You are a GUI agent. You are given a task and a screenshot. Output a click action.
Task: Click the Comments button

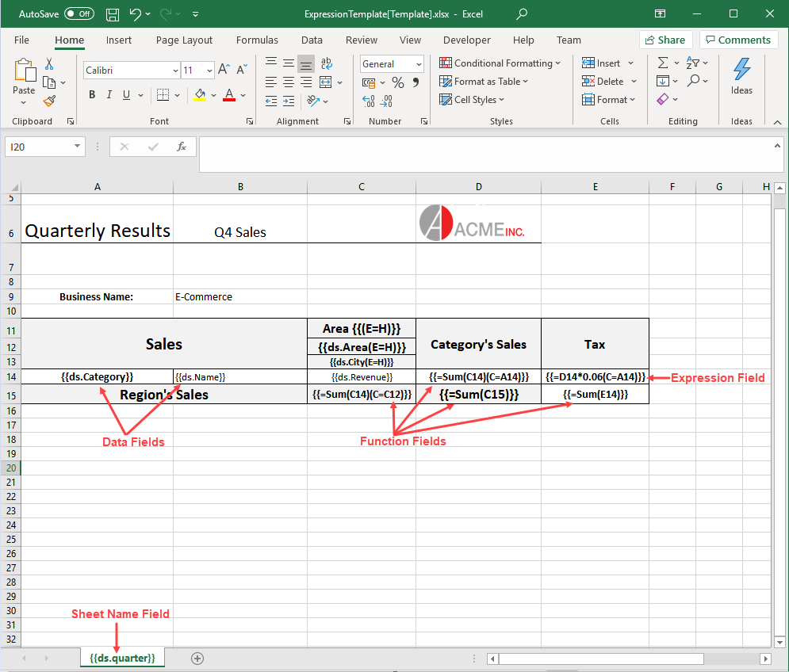click(x=738, y=40)
